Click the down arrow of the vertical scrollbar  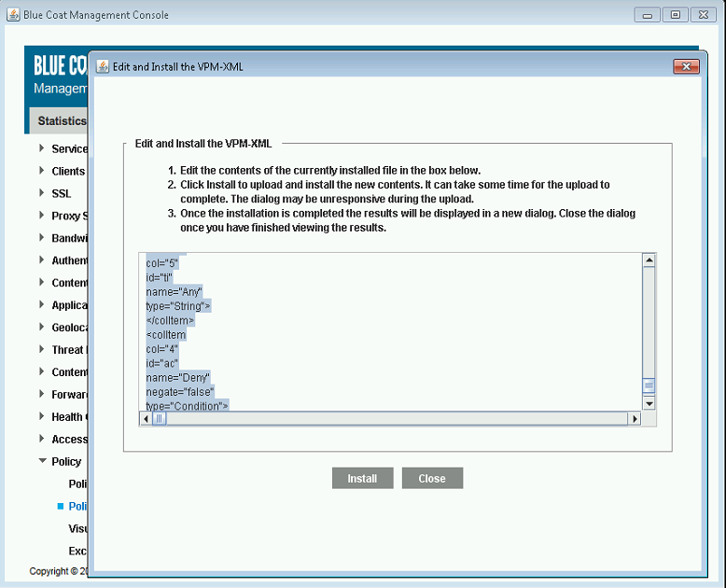[649, 404]
